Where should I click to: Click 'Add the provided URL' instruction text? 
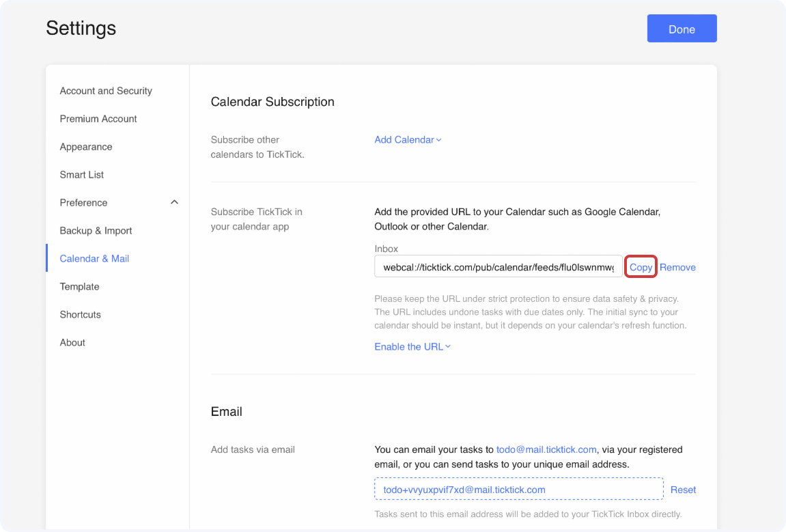518,219
